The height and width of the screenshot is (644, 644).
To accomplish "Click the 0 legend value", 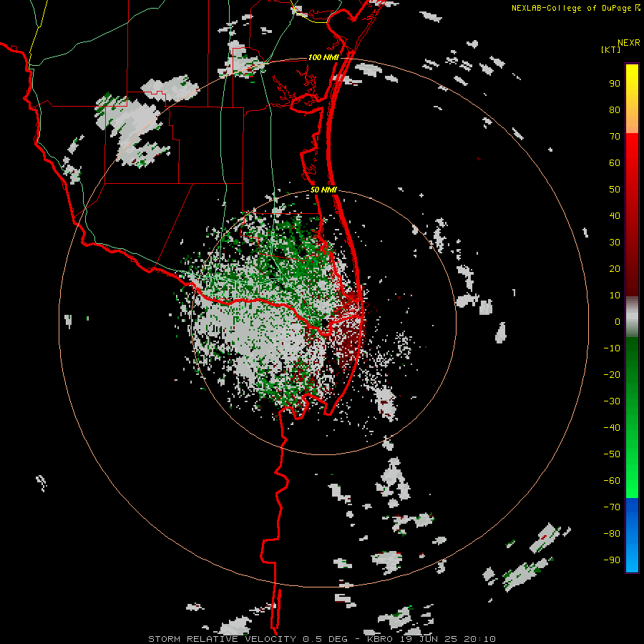I will pos(618,322).
